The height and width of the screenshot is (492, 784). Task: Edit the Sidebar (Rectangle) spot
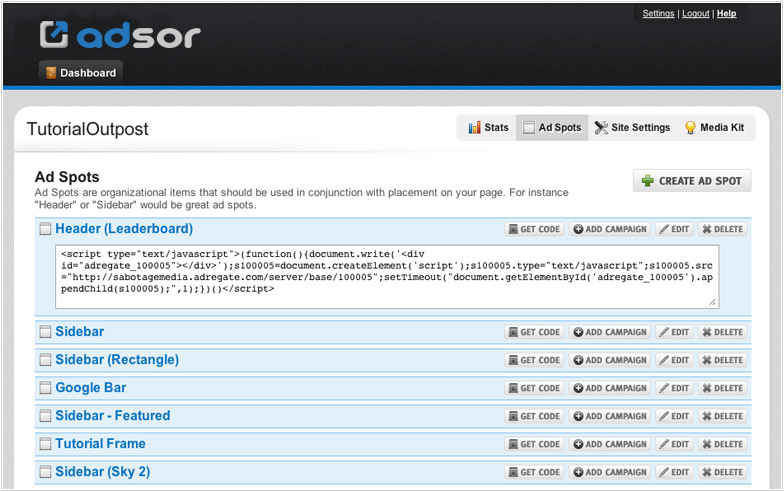[674, 360]
